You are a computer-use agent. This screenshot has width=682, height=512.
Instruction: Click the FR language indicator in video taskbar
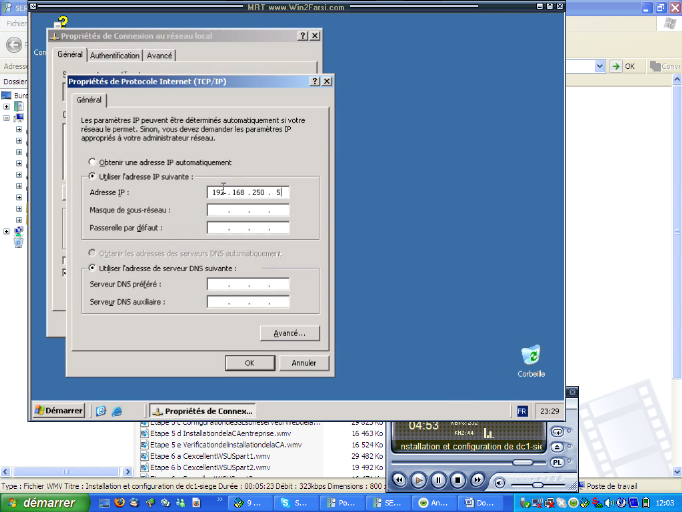(522, 411)
